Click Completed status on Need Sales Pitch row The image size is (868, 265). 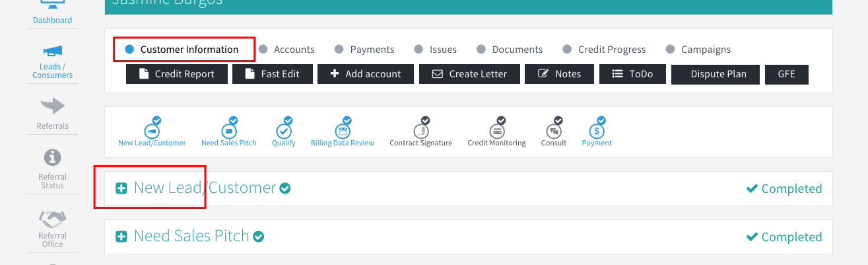tap(784, 237)
